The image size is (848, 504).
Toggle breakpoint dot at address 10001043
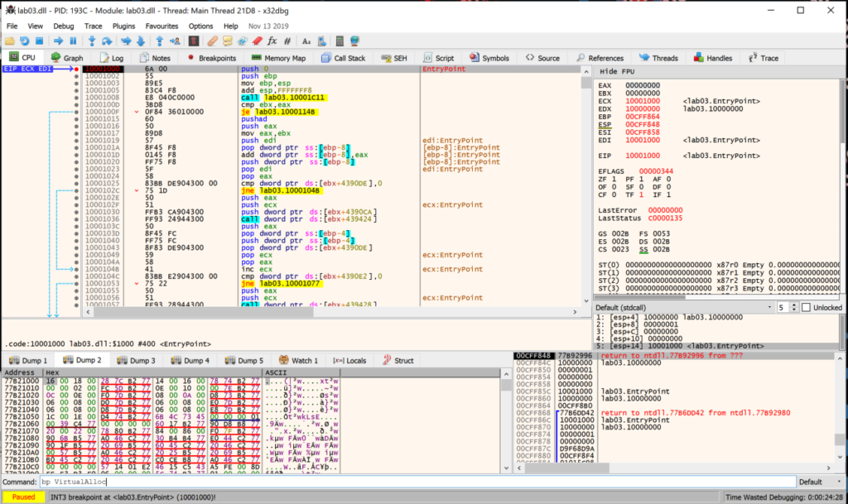point(76,248)
